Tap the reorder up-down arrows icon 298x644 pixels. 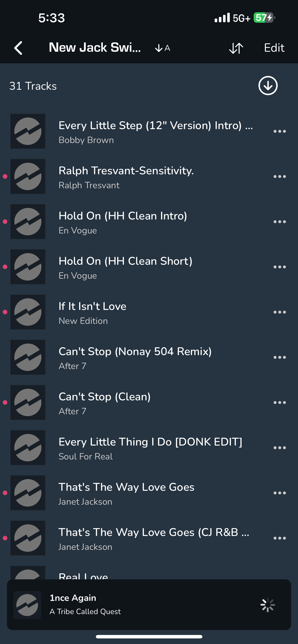[236, 48]
